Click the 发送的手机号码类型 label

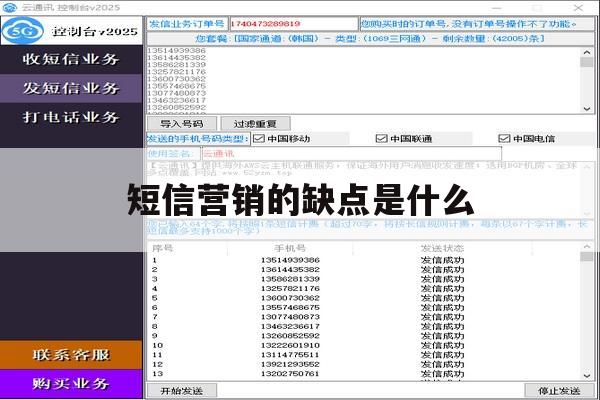pyautogui.click(x=198, y=139)
